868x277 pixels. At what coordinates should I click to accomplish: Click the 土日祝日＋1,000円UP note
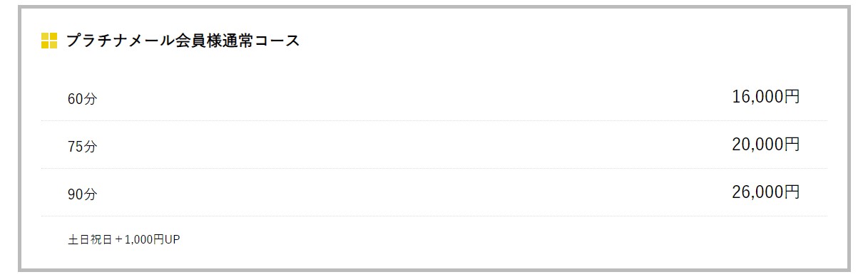(124, 240)
